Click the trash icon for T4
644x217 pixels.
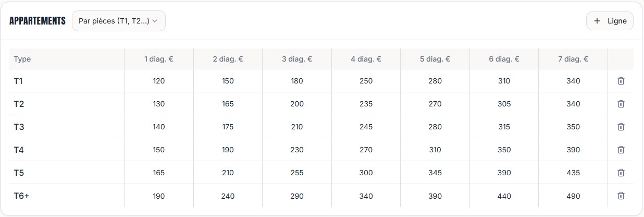[621, 150]
